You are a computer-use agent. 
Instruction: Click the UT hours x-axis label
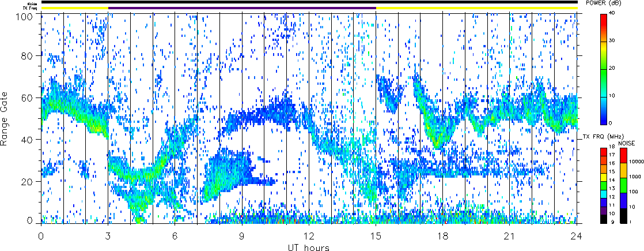308,247
